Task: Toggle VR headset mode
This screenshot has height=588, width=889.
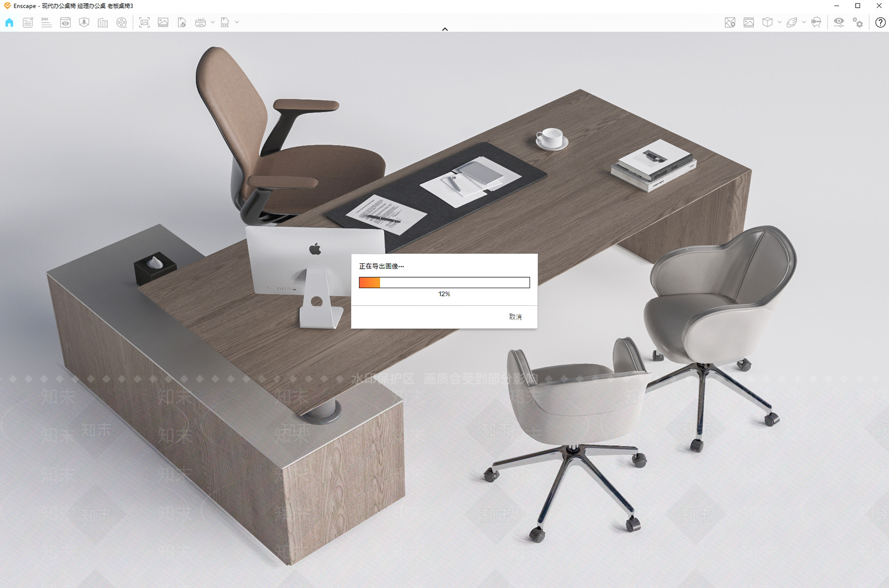Action: click(x=816, y=22)
